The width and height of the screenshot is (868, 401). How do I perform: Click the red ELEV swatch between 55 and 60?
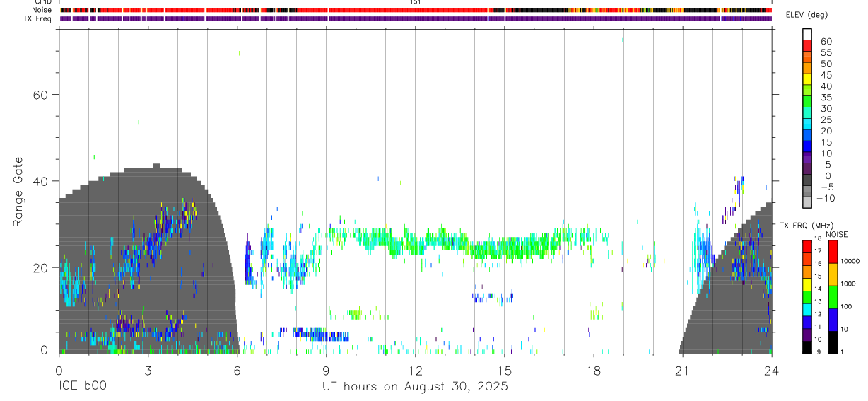point(807,45)
